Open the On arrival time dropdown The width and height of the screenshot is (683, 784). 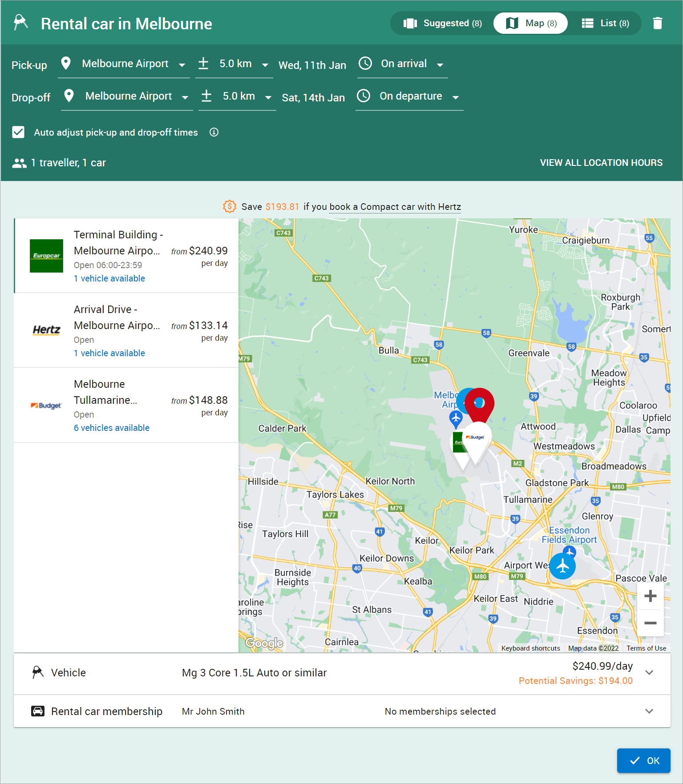point(402,64)
